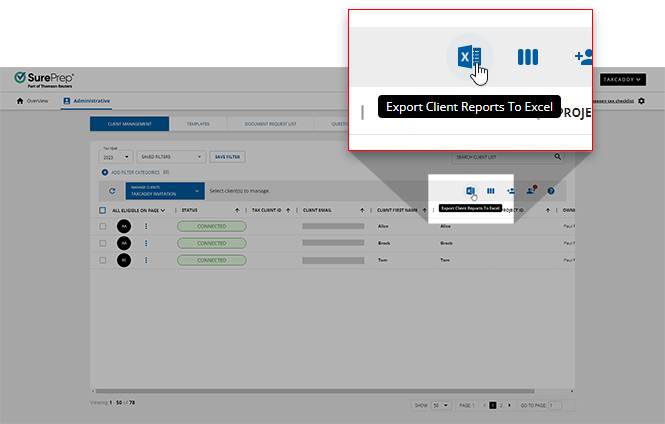Click current page 1 button
The image size is (665, 424).
coord(492,405)
